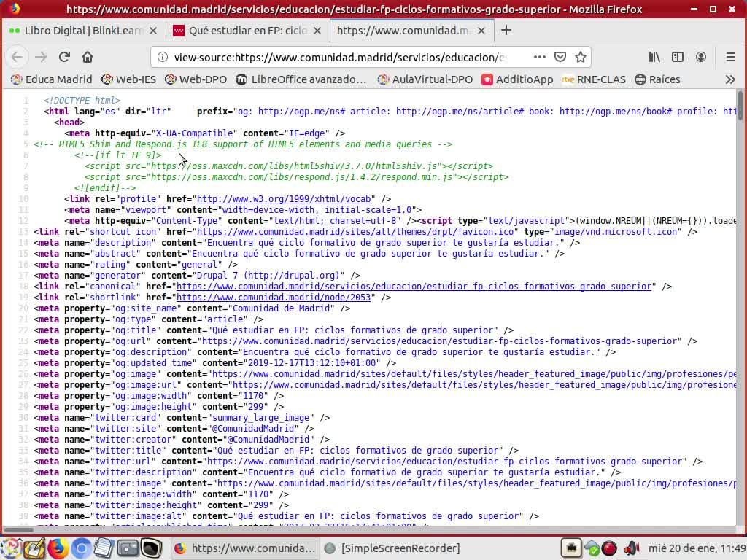Close the Libro Digital tab
Viewport: 747px width, 560px height.
[153, 31]
